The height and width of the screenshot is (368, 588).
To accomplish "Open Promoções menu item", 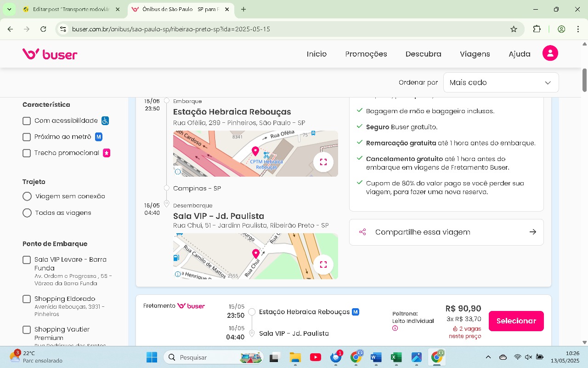I will [x=366, y=54].
